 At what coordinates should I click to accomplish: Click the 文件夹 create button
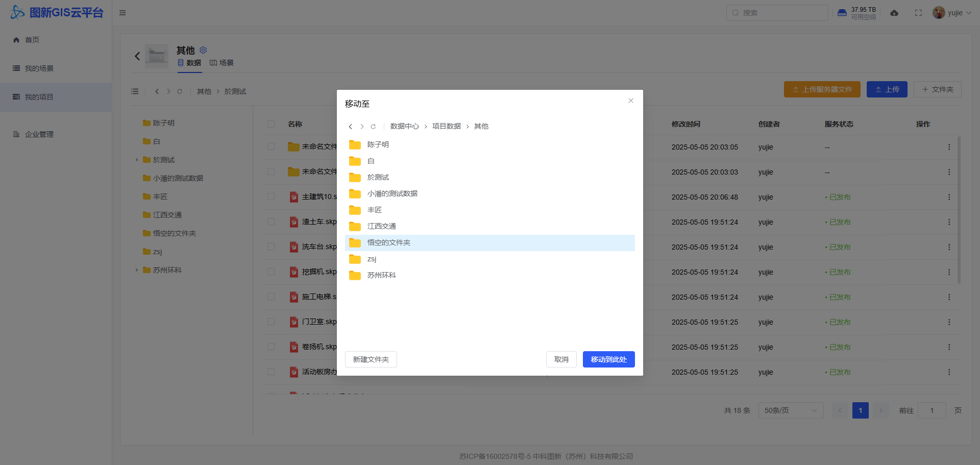click(x=938, y=89)
